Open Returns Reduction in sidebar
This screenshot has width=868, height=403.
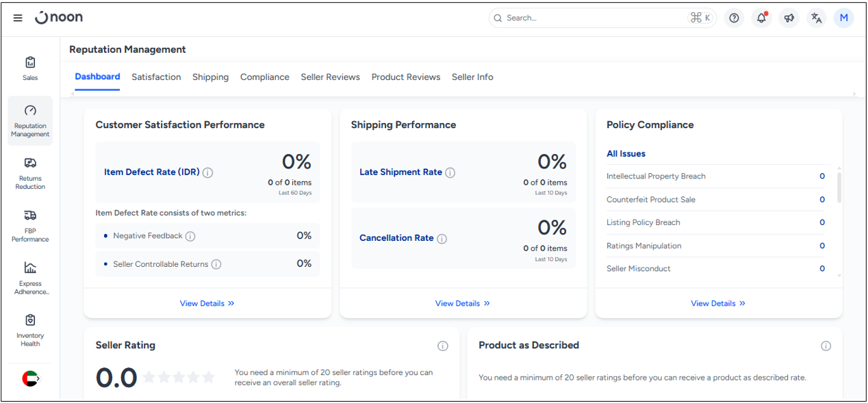pos(30,173)
